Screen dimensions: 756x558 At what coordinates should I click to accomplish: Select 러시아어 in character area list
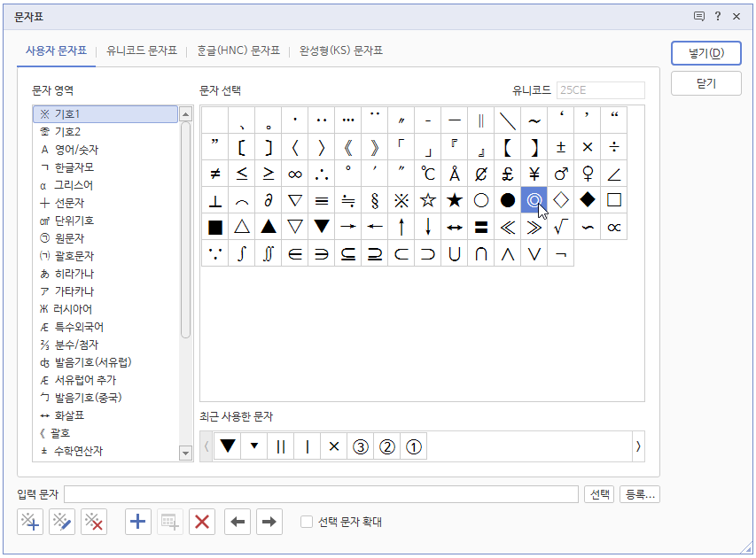[x=105, y=309]
